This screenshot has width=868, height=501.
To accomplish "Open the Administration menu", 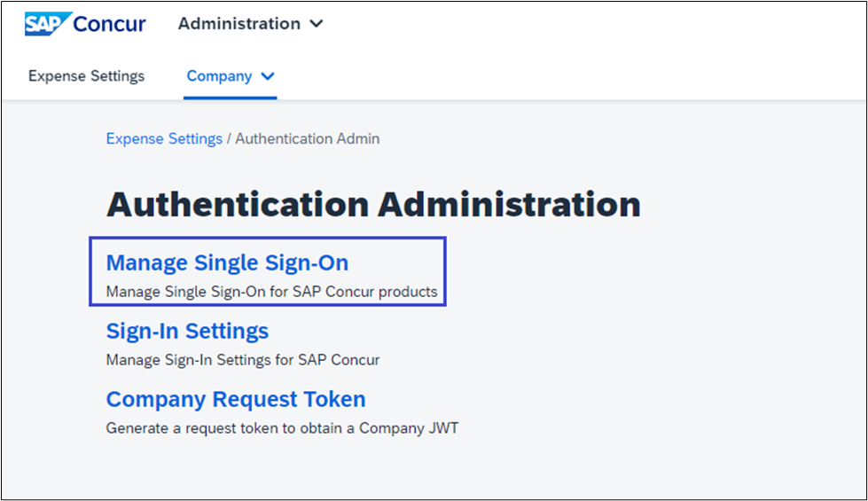I will click(239, 24).
